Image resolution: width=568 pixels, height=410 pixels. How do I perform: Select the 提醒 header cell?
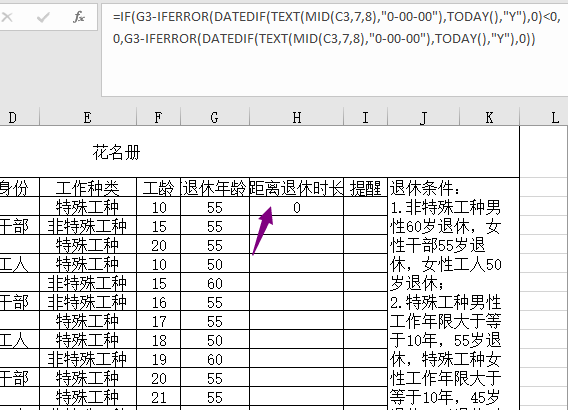click(x=365, y=188)
